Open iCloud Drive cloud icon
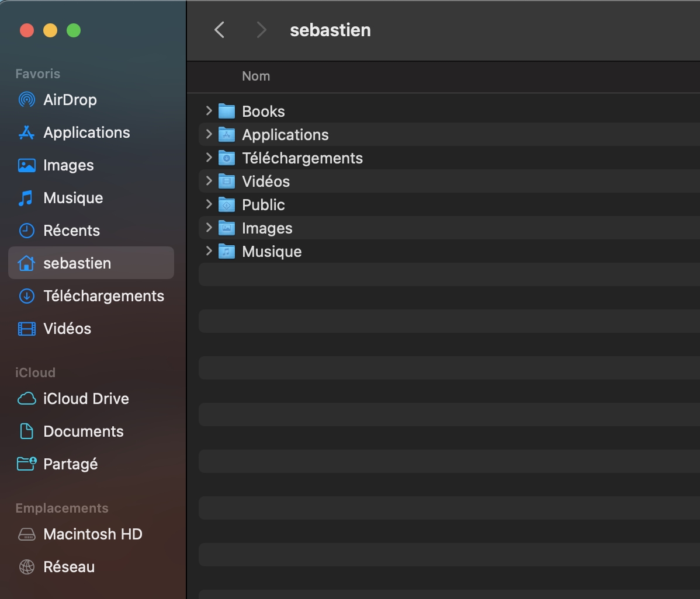 pyautogui.click(x=26, y=399)
